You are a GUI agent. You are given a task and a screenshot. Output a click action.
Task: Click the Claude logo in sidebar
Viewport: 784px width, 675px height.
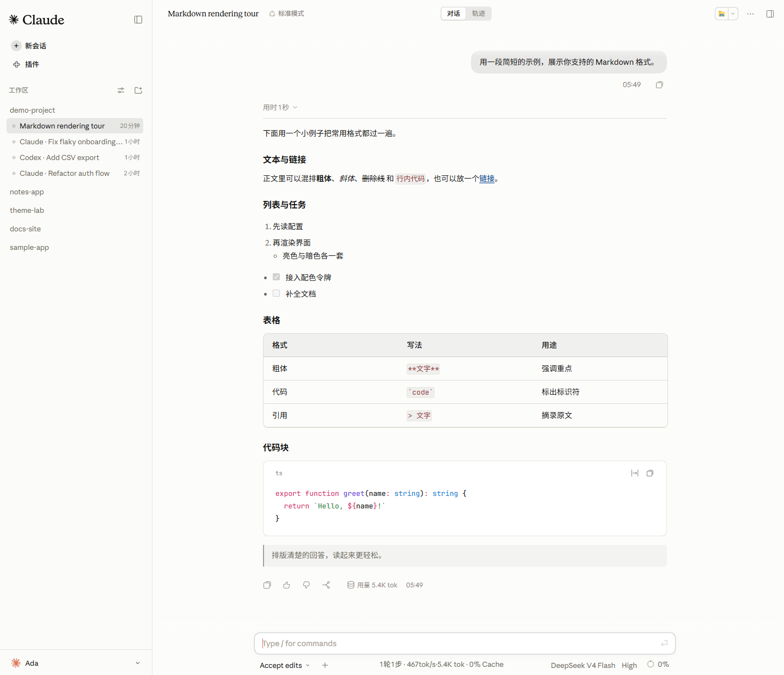[x=36, y=20]
